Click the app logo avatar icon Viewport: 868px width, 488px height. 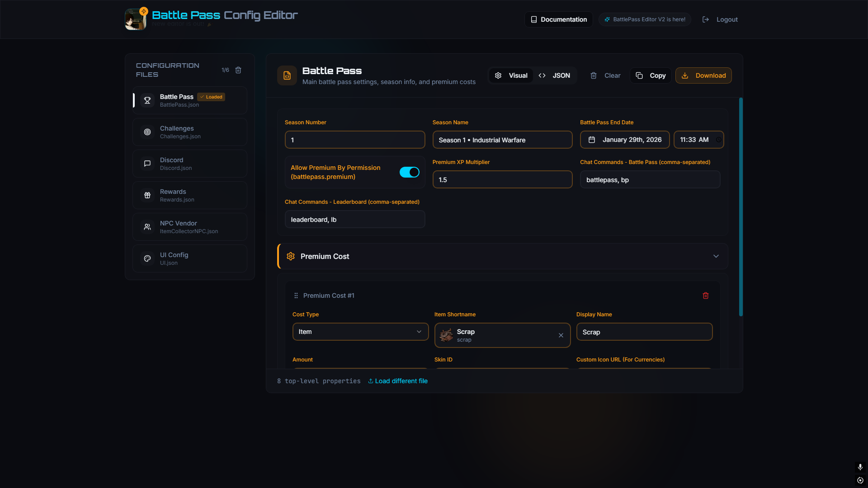click(136, 19)
